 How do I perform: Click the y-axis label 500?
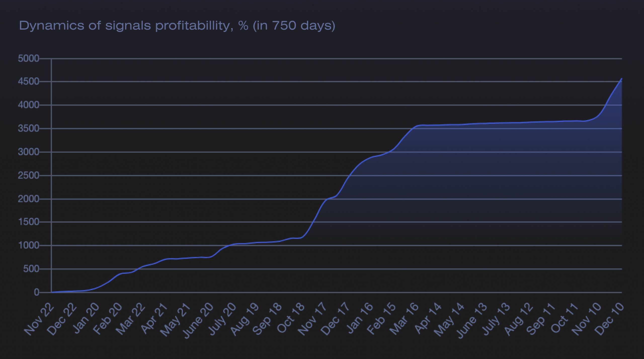[31, 269]
